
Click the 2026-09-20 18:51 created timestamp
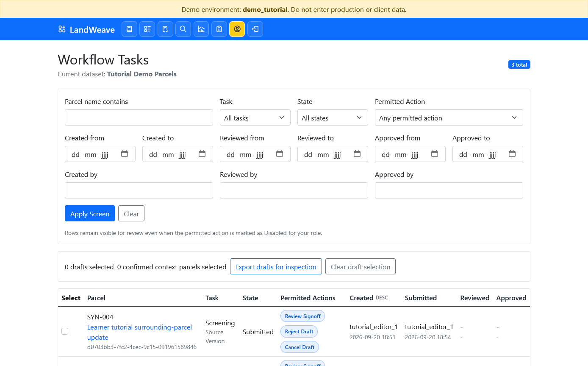point(372,337)
